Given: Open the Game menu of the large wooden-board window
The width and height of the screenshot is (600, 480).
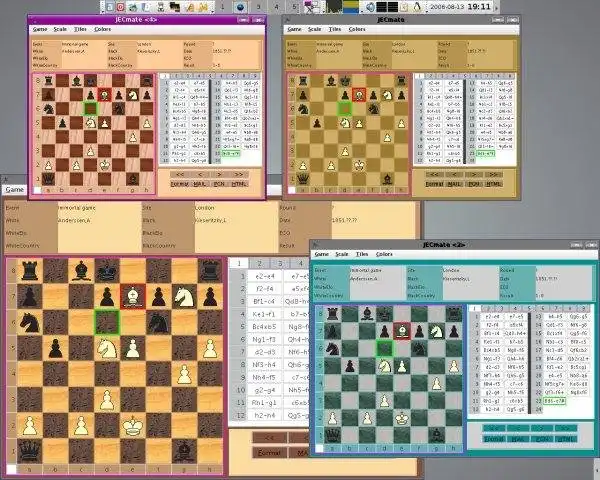Looking at the screenshot, I should tap(15, 189).
